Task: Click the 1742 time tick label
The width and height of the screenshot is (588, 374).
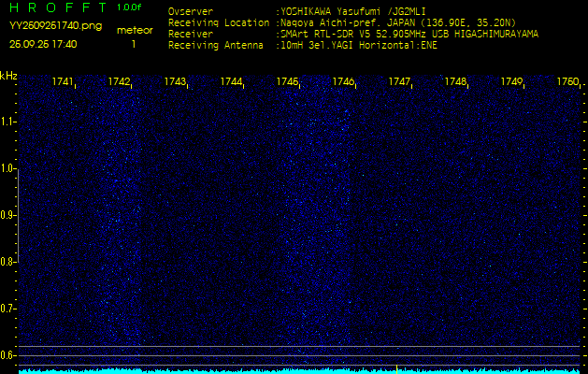Action: (x=119, y=81)
